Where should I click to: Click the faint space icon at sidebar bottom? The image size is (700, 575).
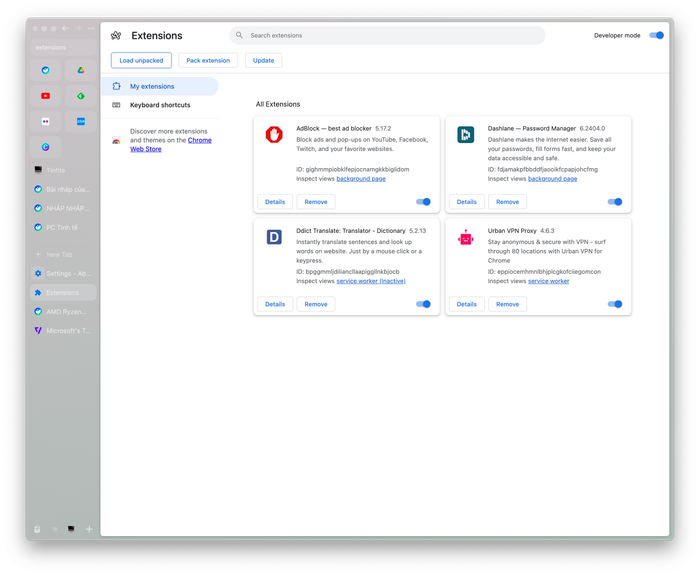click(55, 529)
